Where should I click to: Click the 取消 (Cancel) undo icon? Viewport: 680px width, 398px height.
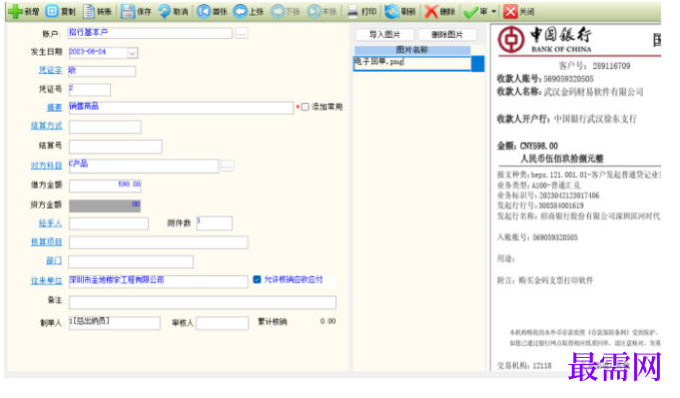pyautogui.click(x=164, y=11)
